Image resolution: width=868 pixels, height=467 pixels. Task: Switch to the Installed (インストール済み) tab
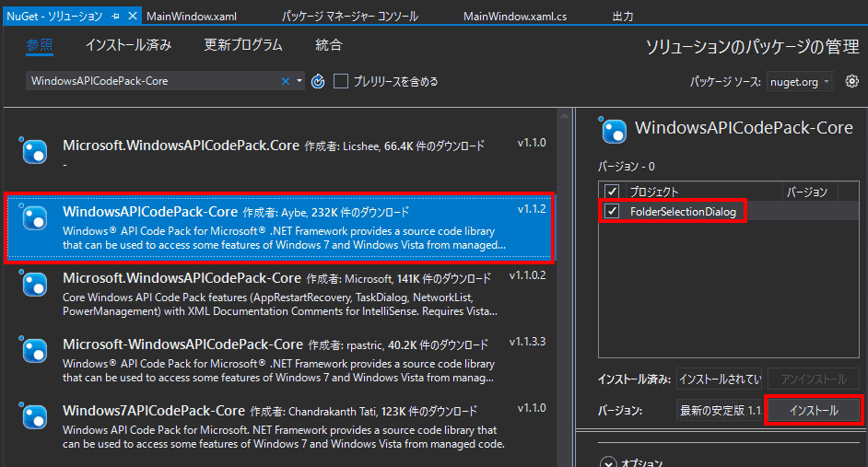(x=128, y=45)
